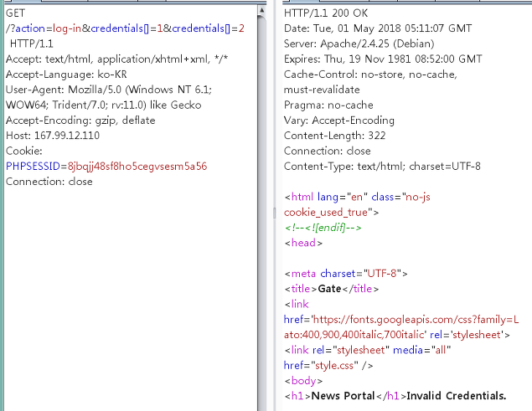Click the style.css href value
Screen dimensions: 532x411
pyautogui.click(x=334, y=365)
